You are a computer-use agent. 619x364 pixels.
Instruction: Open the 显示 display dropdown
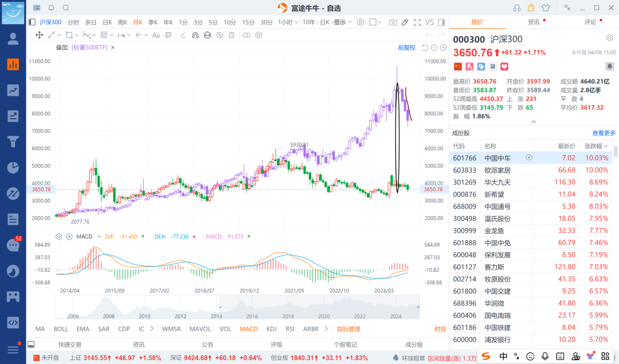343,22
